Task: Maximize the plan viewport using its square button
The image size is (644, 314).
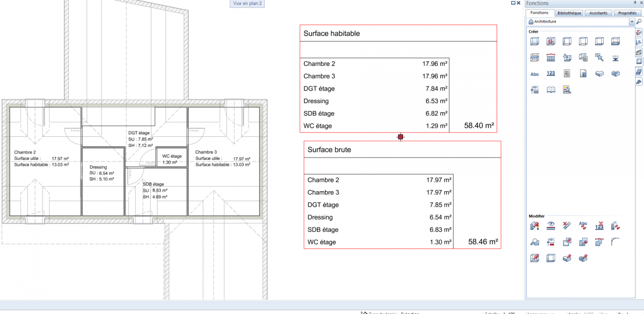Action: point(513,3)
